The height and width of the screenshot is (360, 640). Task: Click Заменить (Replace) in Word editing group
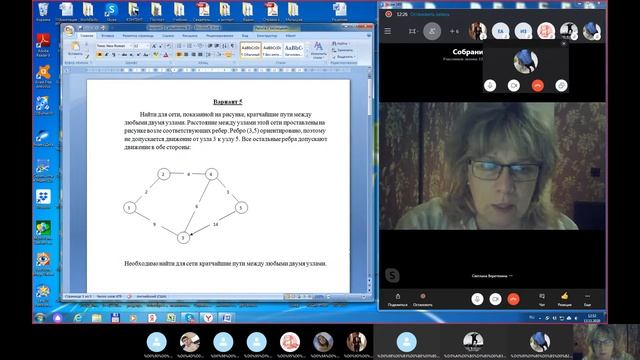[x=343, y=50]
